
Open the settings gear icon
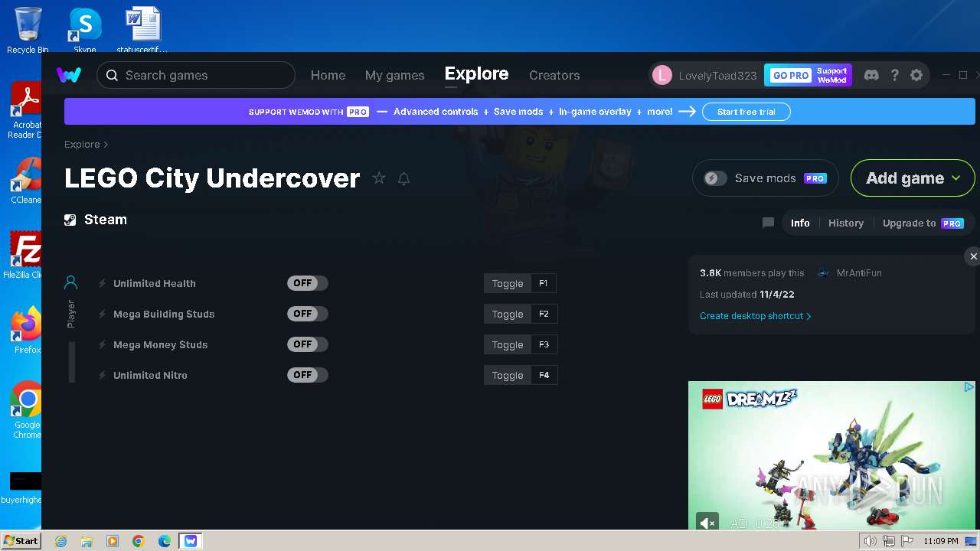[916, 75]
